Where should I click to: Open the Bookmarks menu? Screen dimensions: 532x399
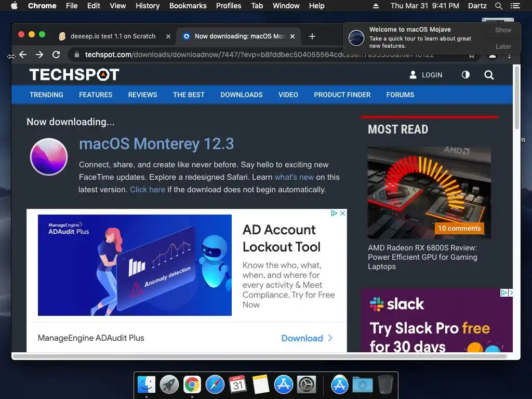click(x=188, y=6)
